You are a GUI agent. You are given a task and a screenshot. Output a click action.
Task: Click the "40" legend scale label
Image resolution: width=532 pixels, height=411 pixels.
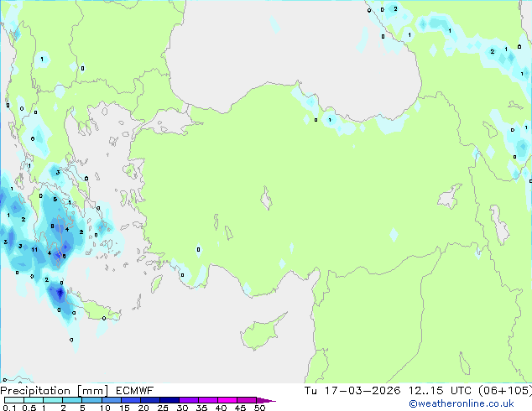click(221, 408)
